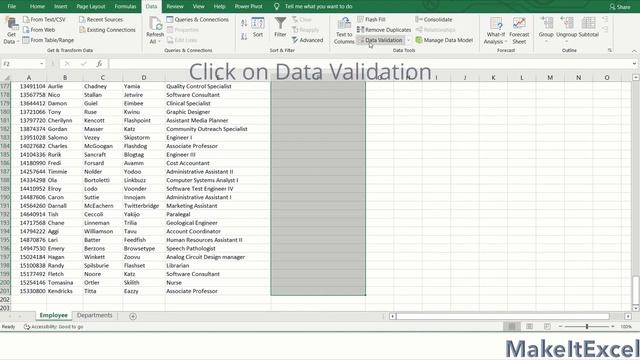Move the zoom slider handle
The image size is (640, 360).
tap(587, 327)
